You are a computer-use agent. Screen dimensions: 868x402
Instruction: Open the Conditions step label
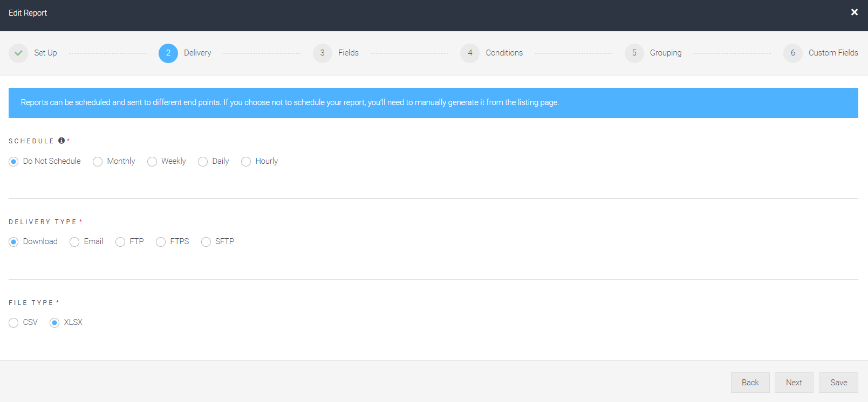[504, 53]
